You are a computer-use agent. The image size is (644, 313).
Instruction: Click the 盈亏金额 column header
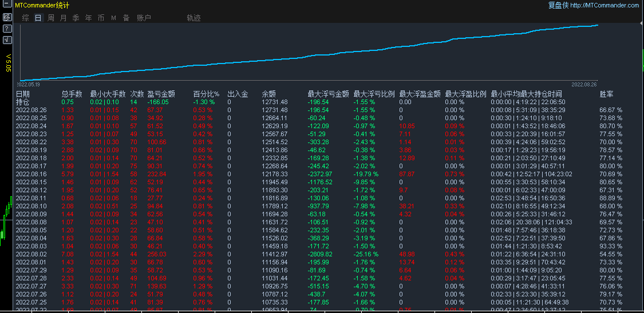point(161,94)
